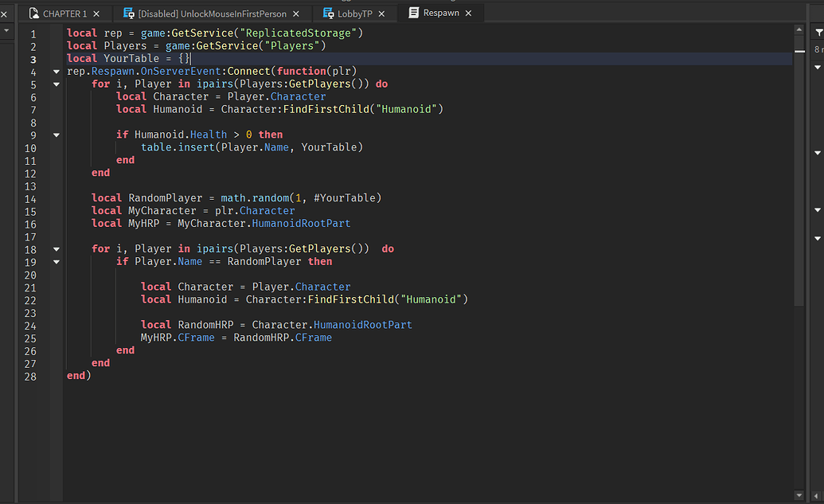
Task: Click the filter icon in right panel
Action: [818, 33]
